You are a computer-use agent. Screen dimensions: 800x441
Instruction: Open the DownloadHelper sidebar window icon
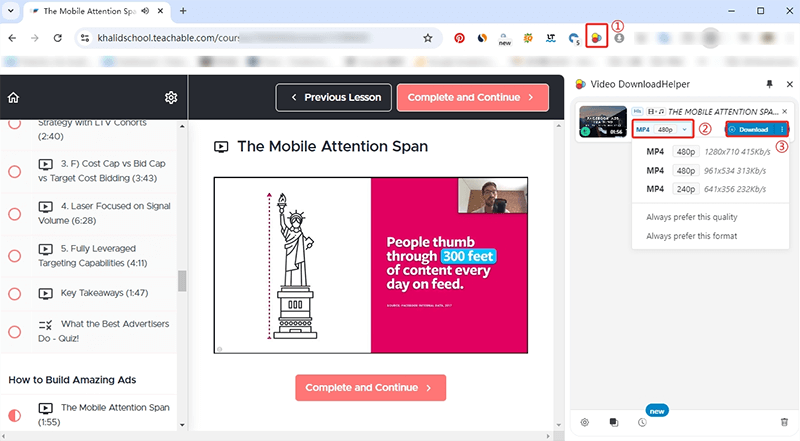tap(614, 422)
